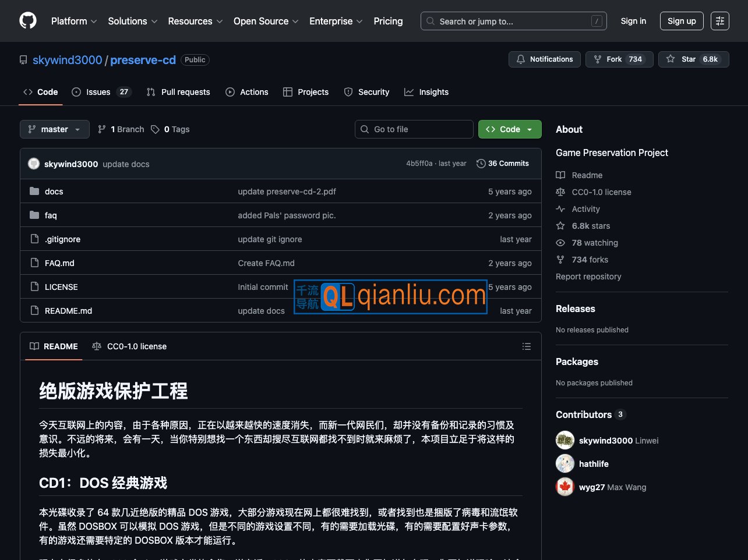This screenshot has width=748, height=560.
Task: Open Notifications bell button
Action: (544, 59)
